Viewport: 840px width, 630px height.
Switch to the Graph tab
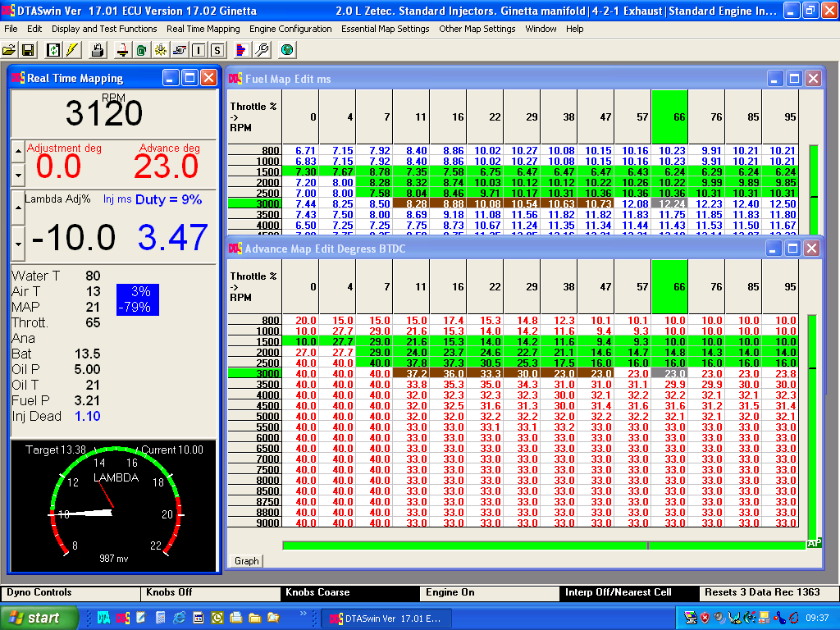click(x=246, y=561)
